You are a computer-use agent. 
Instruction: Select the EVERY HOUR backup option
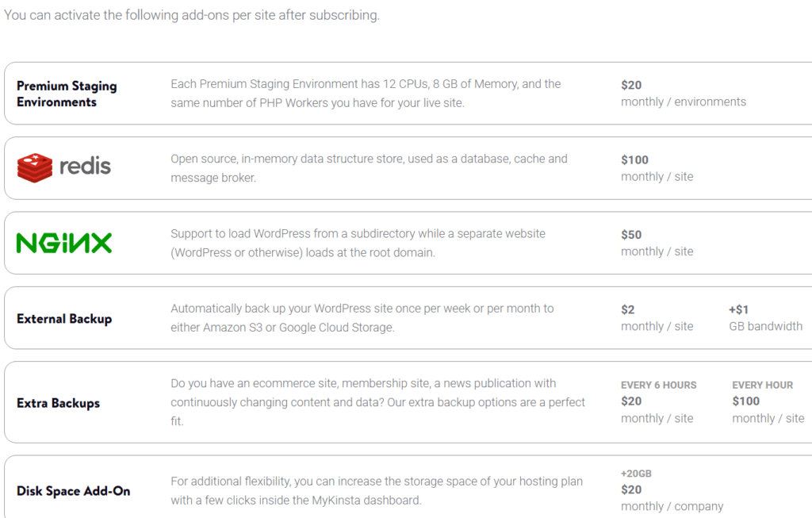tap(762, 385)
